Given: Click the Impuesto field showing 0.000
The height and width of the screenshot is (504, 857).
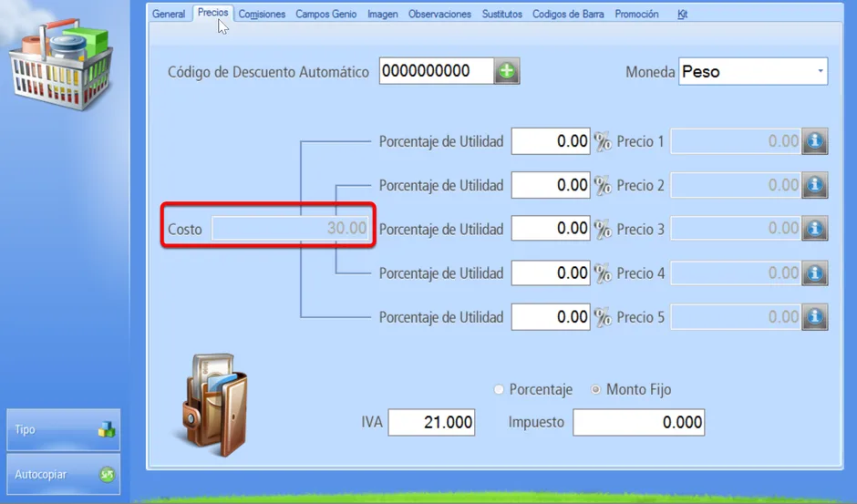Looking at the screenshot, I should tap(638, 423).
